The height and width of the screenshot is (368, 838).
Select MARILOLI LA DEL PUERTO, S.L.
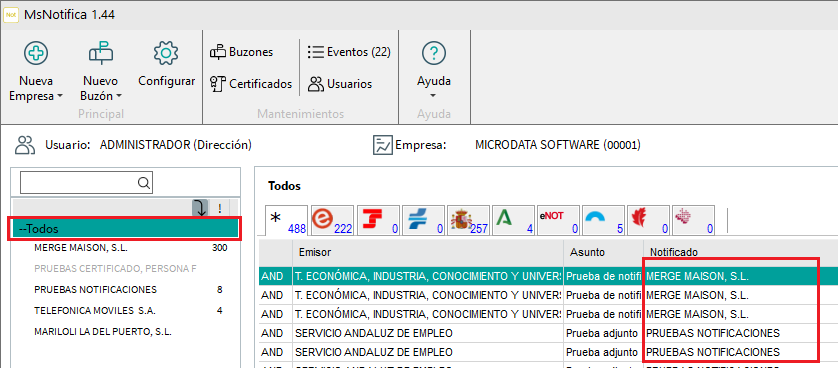(x=103, y=331)
